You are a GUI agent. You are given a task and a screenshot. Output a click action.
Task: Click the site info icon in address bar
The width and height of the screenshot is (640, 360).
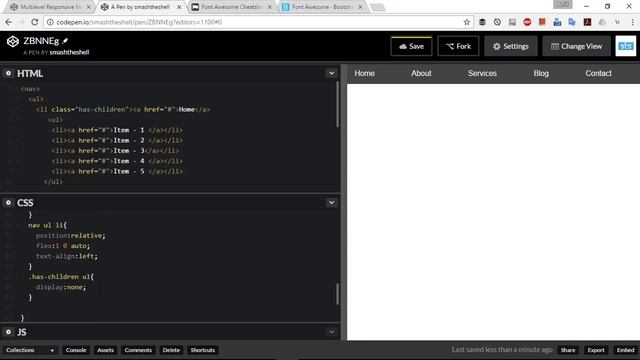(x=50, y=22)
